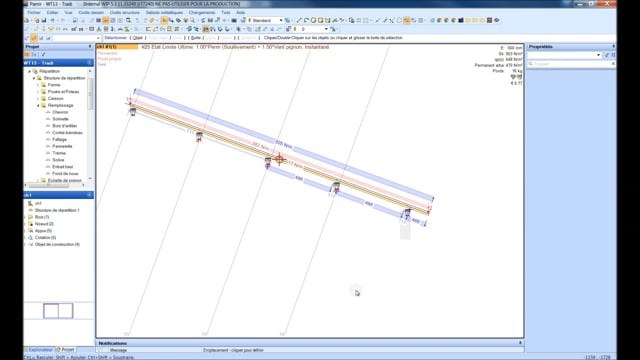This screenshot has height=360, width=640.
Task: Select Chevron item in Remplissage list
Action: 60,112
